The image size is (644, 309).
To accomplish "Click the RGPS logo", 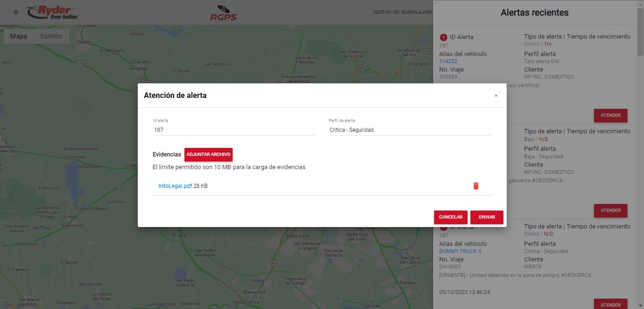I will [224, 13].
